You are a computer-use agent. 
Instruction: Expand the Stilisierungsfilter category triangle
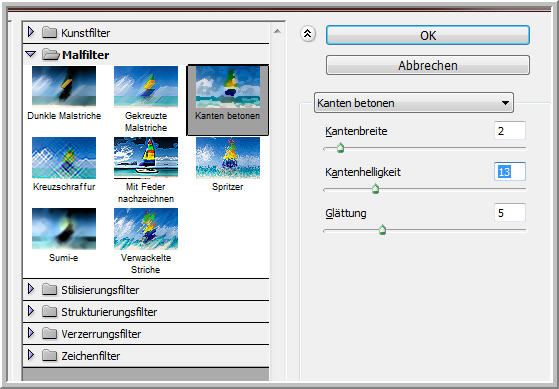(31, 289)
